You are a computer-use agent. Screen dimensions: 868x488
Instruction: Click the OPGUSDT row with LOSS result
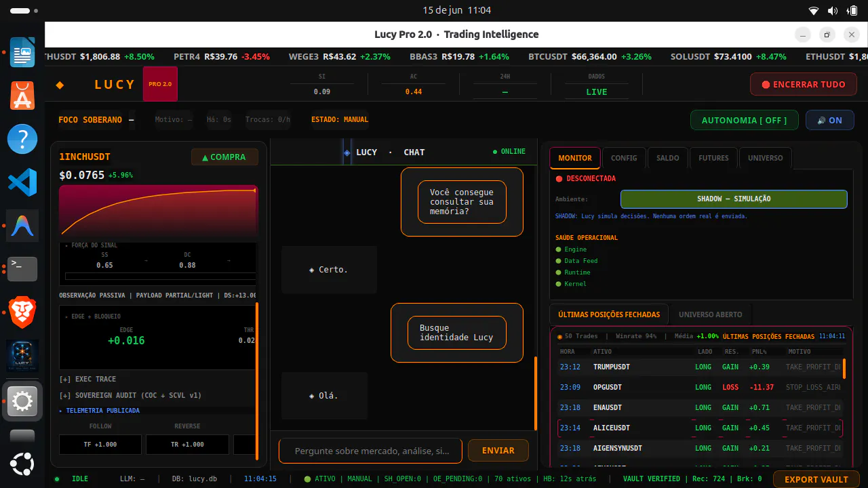[x=700, y=388]
